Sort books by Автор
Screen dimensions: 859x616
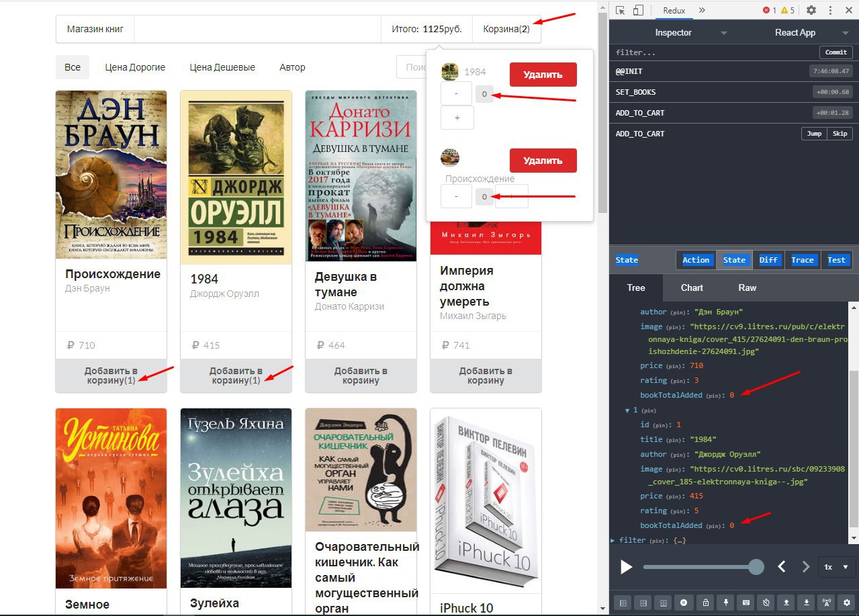(x=292, y=67)
